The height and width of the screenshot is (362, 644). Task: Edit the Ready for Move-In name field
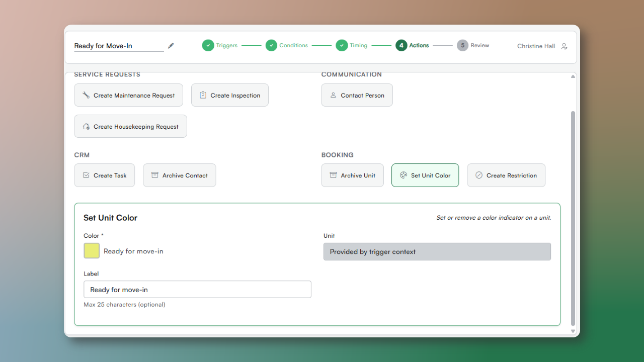pyautogui.click(x=119, y=46)
